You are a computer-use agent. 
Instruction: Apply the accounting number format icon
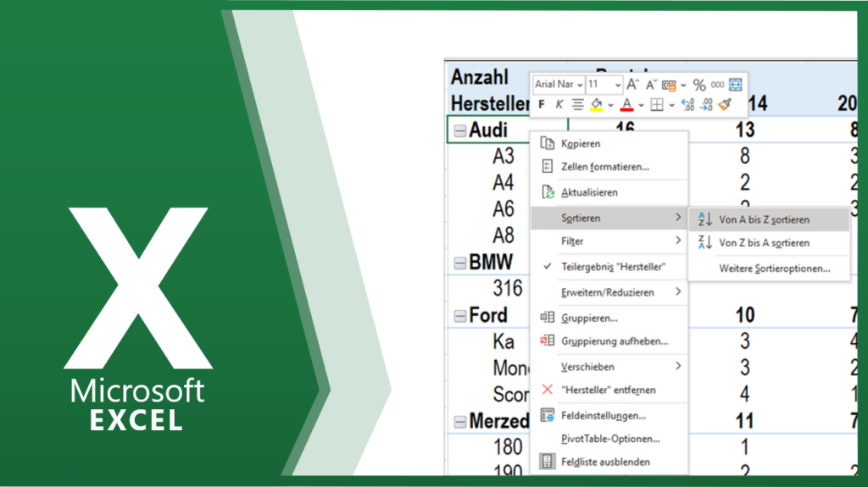click(669, 86)
